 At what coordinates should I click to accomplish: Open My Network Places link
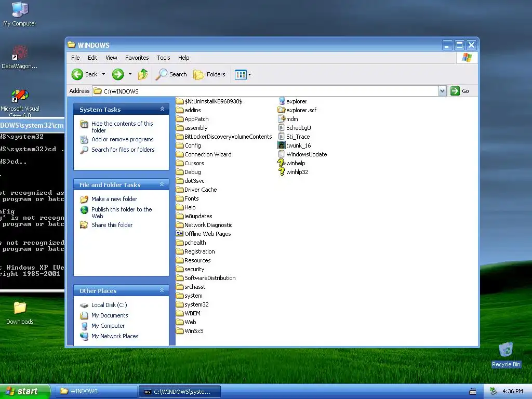tap(115, 336)
